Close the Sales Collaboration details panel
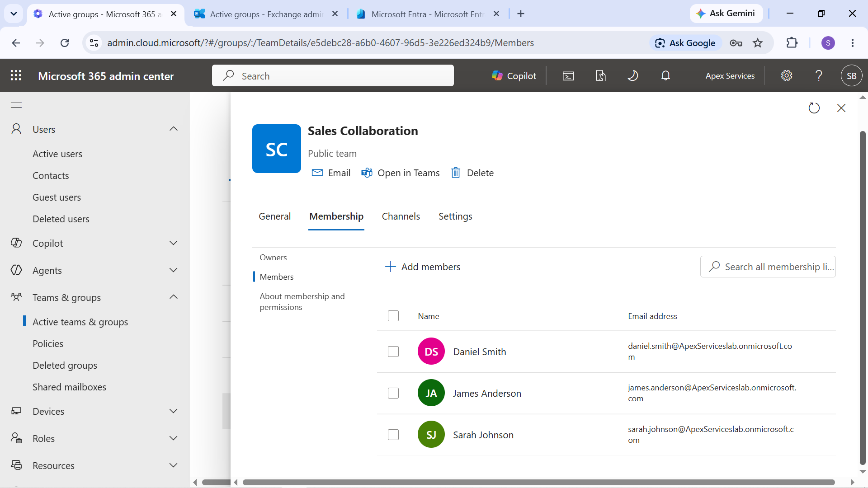868x488 pixels. (841, 108)
